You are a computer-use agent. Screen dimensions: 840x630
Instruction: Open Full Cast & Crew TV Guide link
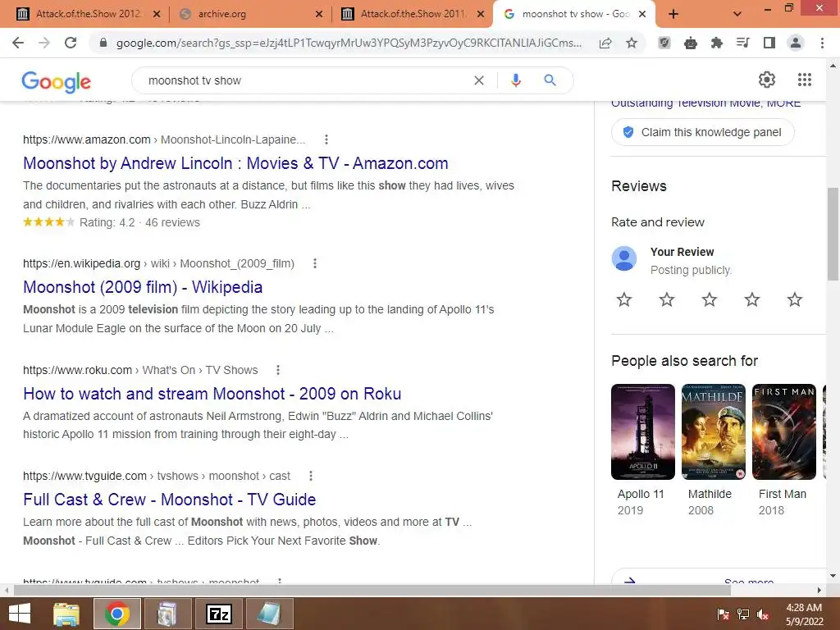point(169,500)
